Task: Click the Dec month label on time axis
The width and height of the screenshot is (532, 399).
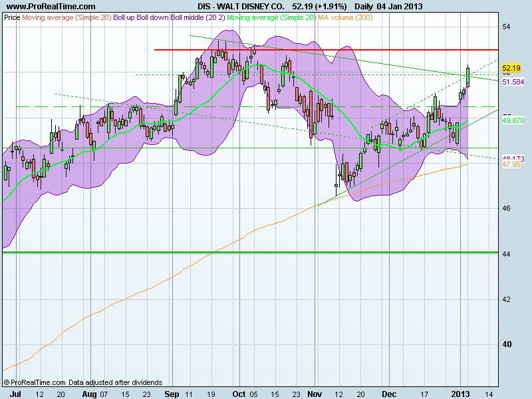Action: (x=389, y=394)
